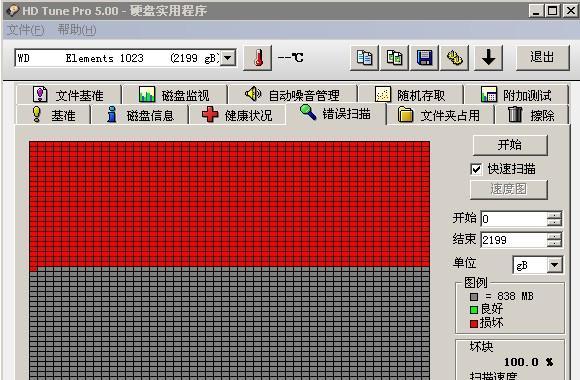Click the disabled 速度图 button
The height and width of the screenshot is (380, 580).
click(509, 189)
